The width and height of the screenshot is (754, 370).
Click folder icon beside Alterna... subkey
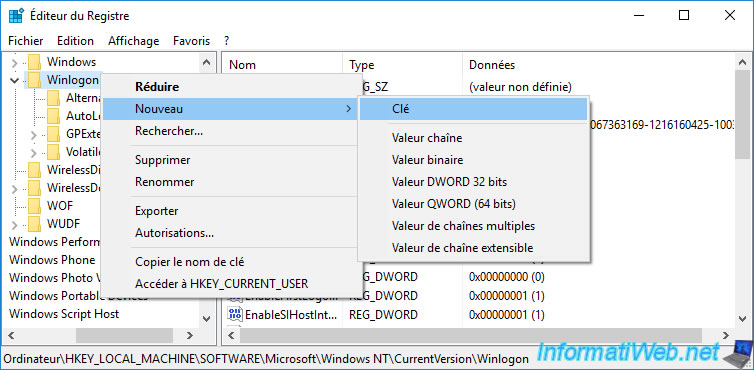point(54,98)
